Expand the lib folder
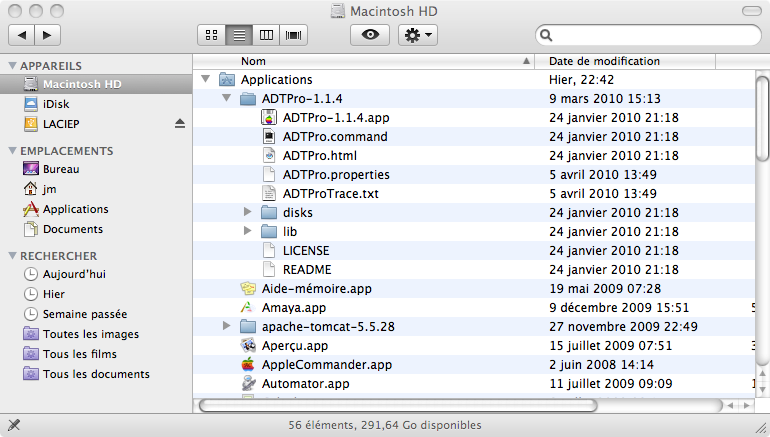The height and width of the screenshot is (437, 770). click(x=248, y=231)
